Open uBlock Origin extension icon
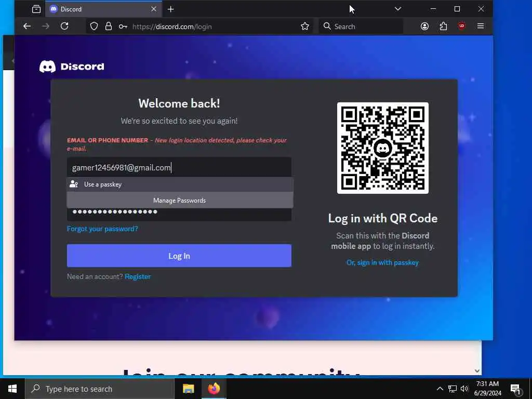The height and width of the screenshot is (399, 532). [461, 26]
